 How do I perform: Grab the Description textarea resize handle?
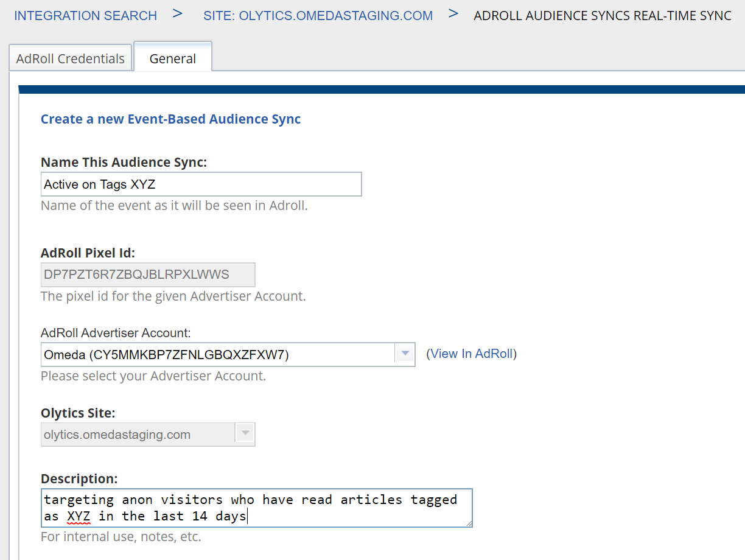(x=468, y=523)
